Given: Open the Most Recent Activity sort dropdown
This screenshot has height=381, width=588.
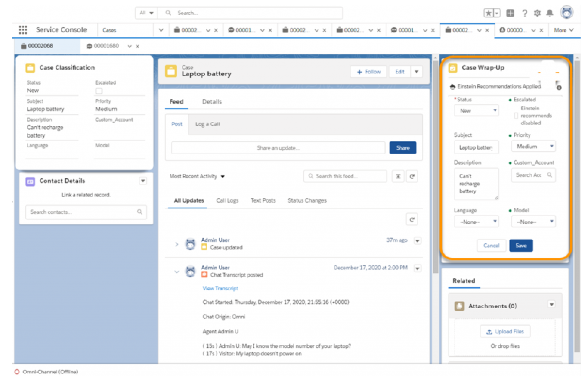Looking at the screenshot, I should click(x=197, y=176).
